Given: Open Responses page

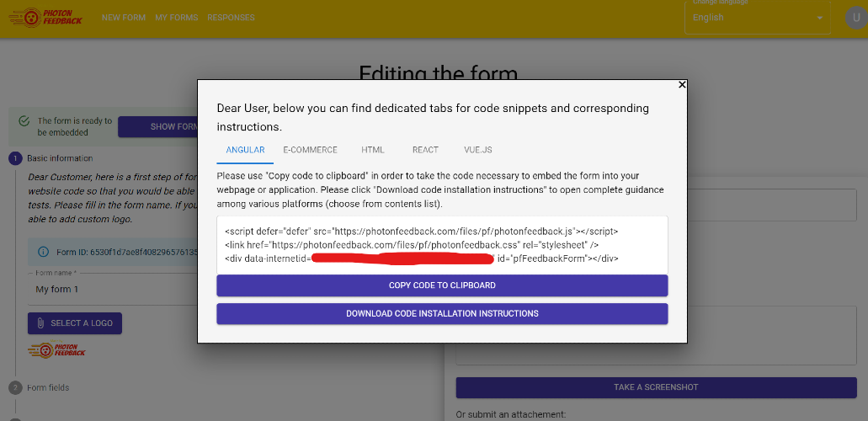Looking at the screenshot, I should point(231,18).
